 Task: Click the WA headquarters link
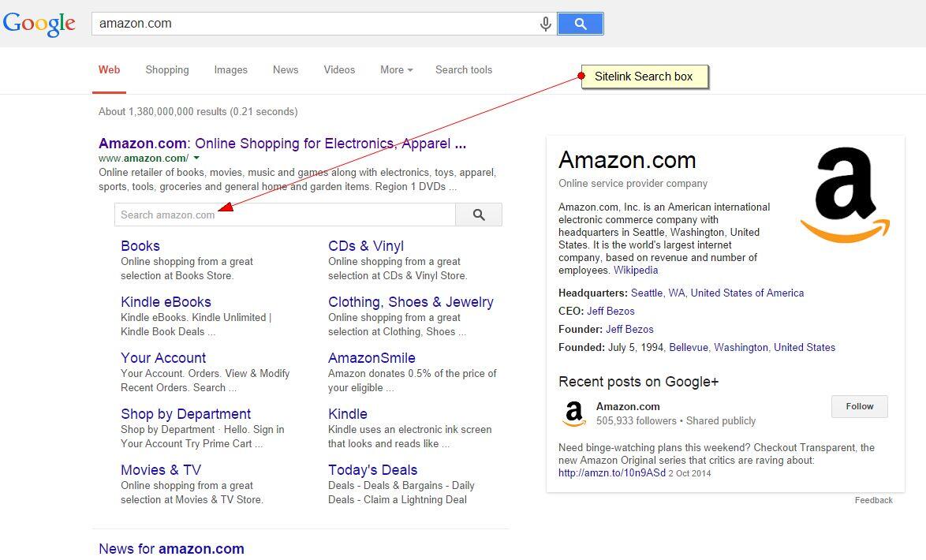click(x=676, y=293)
